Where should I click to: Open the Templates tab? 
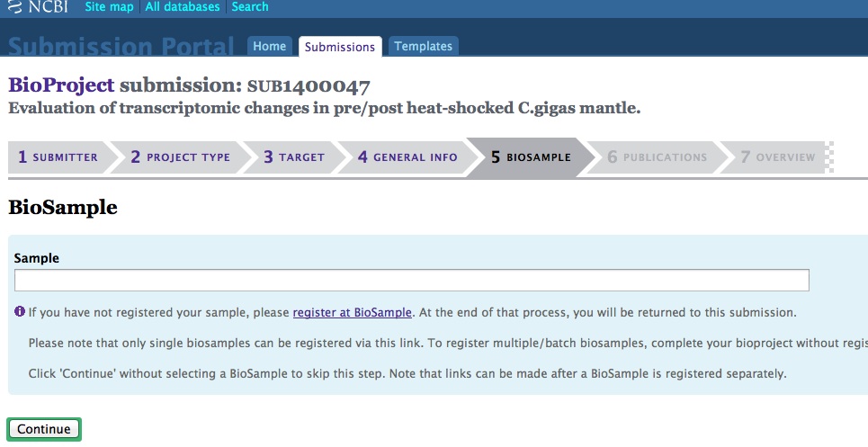point(423,47)
